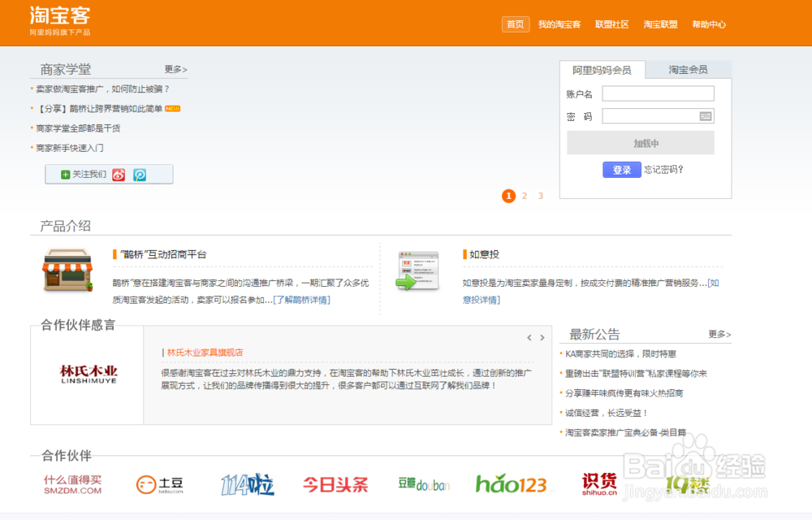The width and height of the screenshot is (812, 520).
Task: Open the virtual keyboard icon in password field
Action: click(706, 116)
